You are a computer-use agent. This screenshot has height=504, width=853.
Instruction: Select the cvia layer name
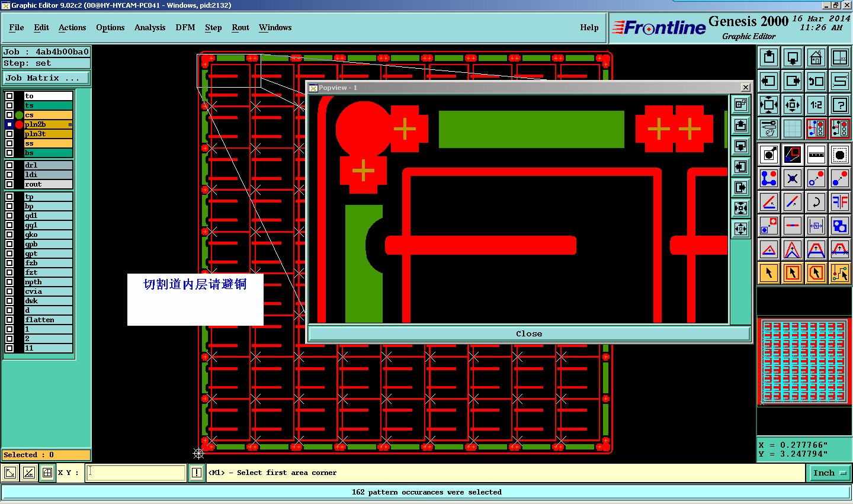coord(48,291)
